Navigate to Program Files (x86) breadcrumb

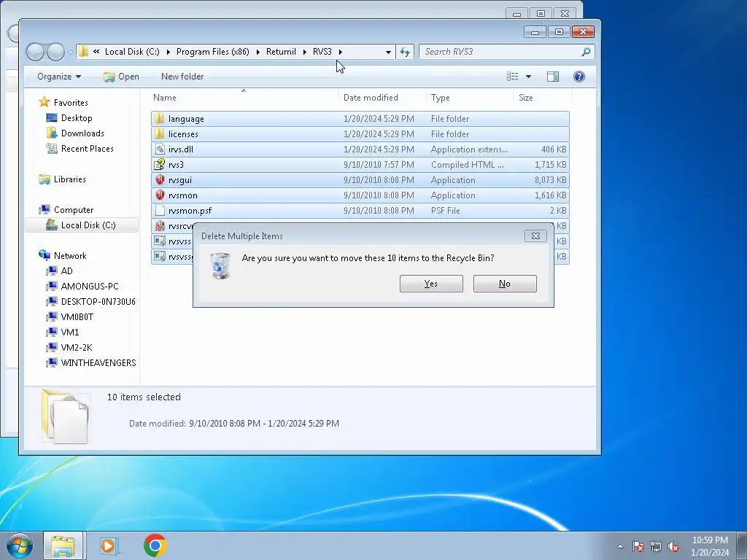tap(212, 52)
